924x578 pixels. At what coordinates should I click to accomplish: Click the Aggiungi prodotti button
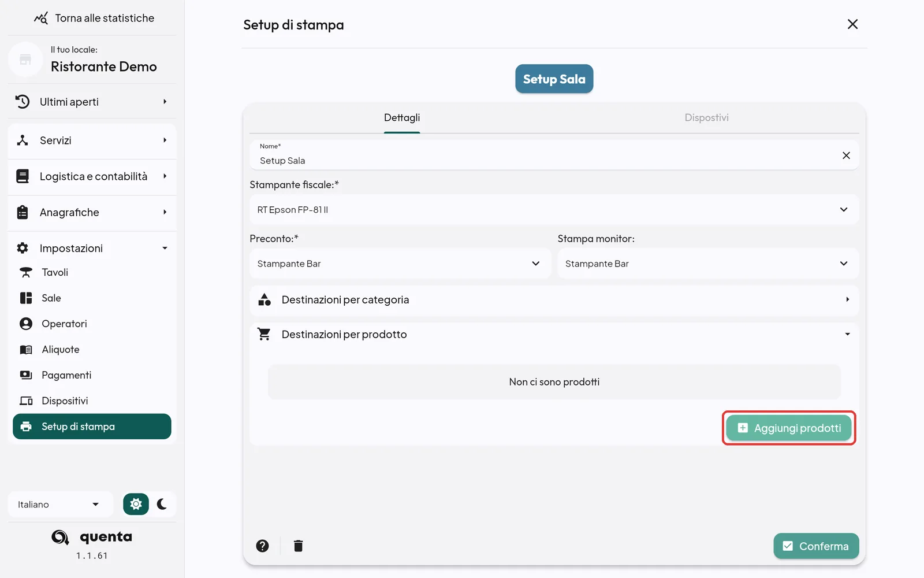click(x=789, y=428)
